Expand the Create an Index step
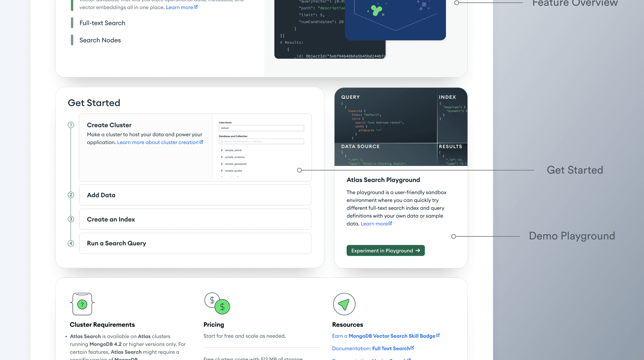Viewport: 644px width, 360px height. coord(195,219)
